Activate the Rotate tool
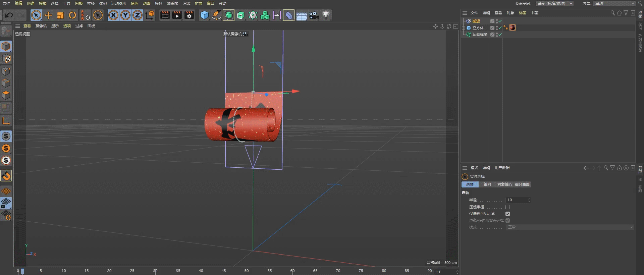The image size is (644, 275). coord(72,15)
